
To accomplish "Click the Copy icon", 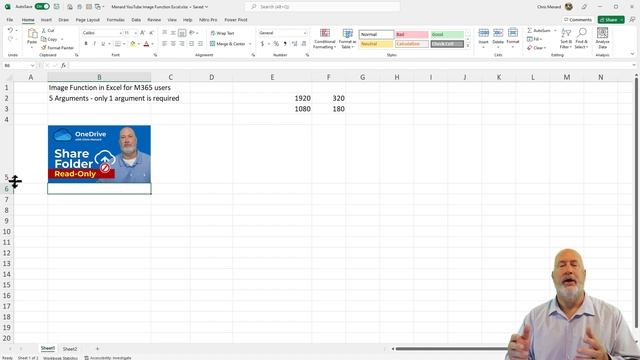I will coord(44,39).
